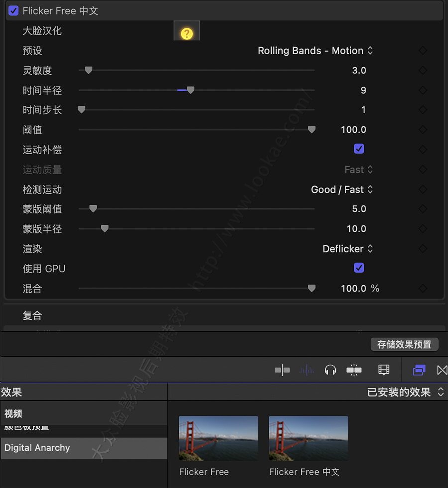Click keyframe diamond for 渲染 row

pos(423,248)
